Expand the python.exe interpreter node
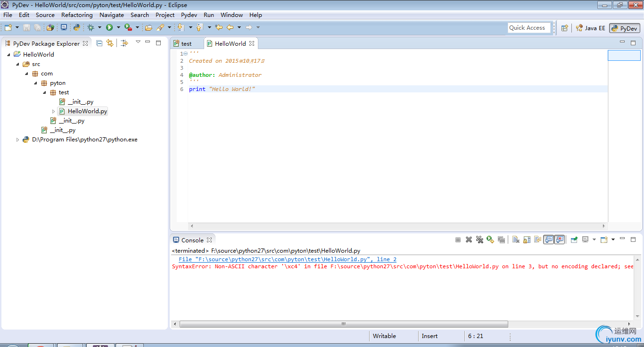 pos(17,140)
